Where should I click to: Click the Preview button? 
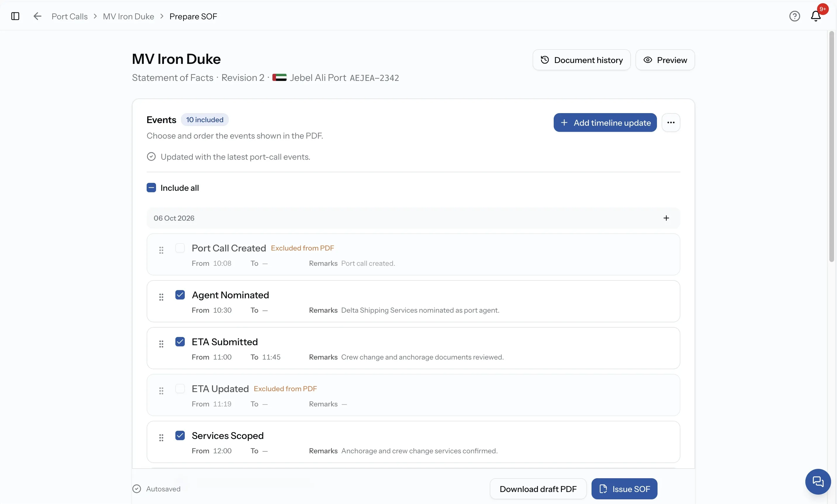(x=665, y=60)
